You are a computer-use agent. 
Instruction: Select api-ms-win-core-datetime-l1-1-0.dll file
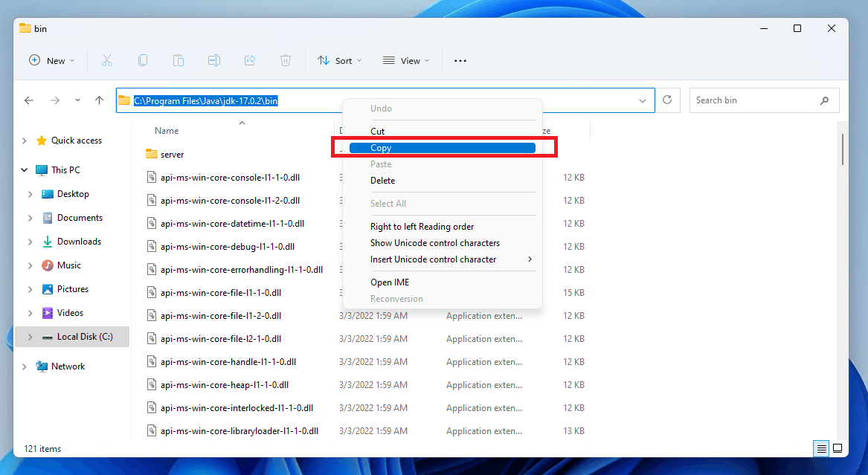click(x=233, y=224)
